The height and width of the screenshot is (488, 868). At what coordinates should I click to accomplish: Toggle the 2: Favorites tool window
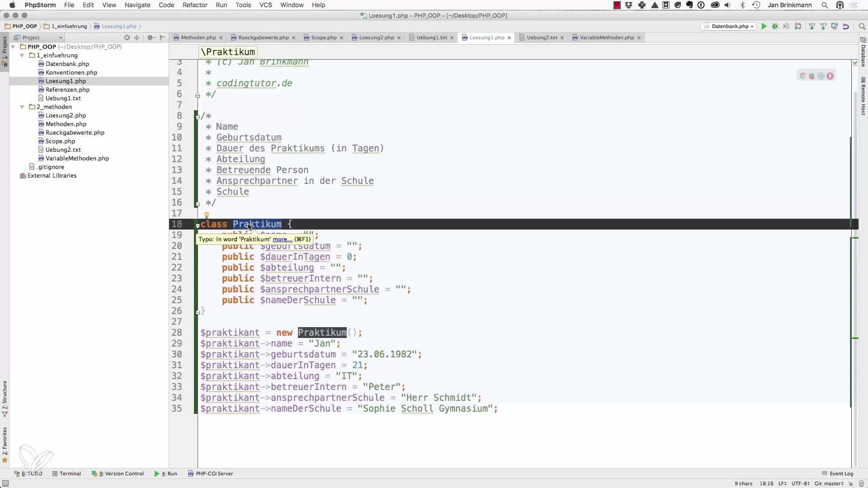(5, 445)
